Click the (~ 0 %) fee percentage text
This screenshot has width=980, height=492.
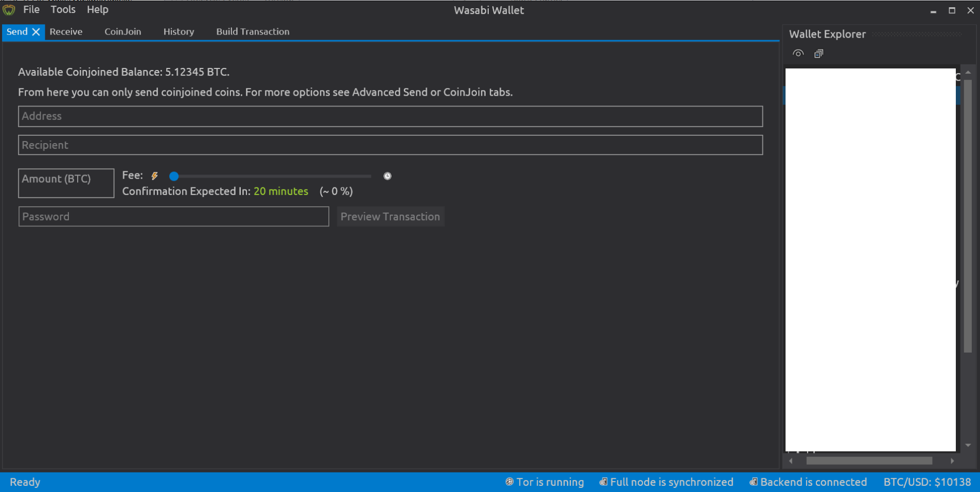(336, 191)
